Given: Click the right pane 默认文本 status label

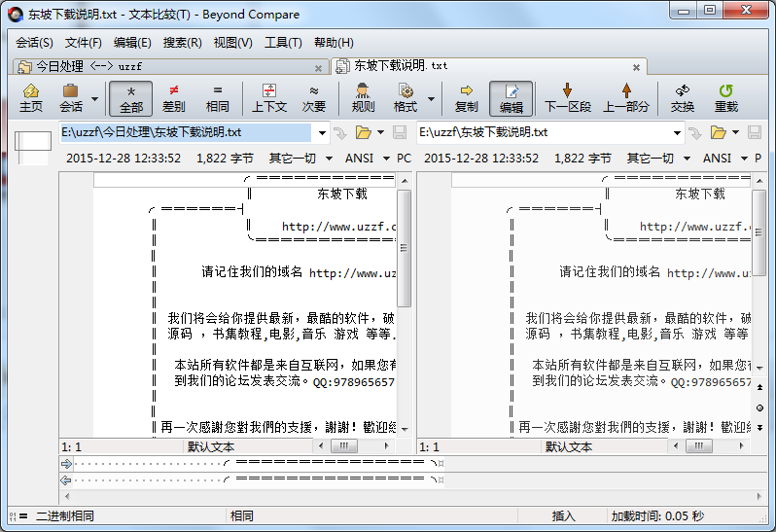Looking at the screenshot, I should point(569,446).
